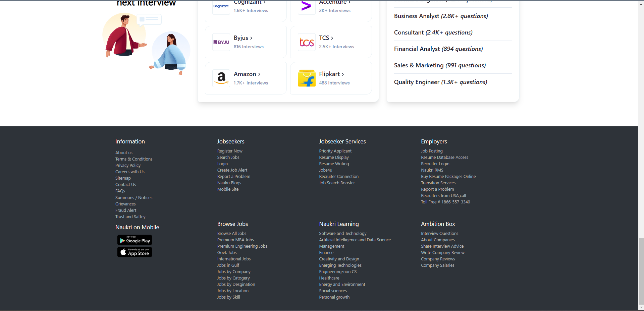Open Naukri Blogs link

click(x=229, y=183)
